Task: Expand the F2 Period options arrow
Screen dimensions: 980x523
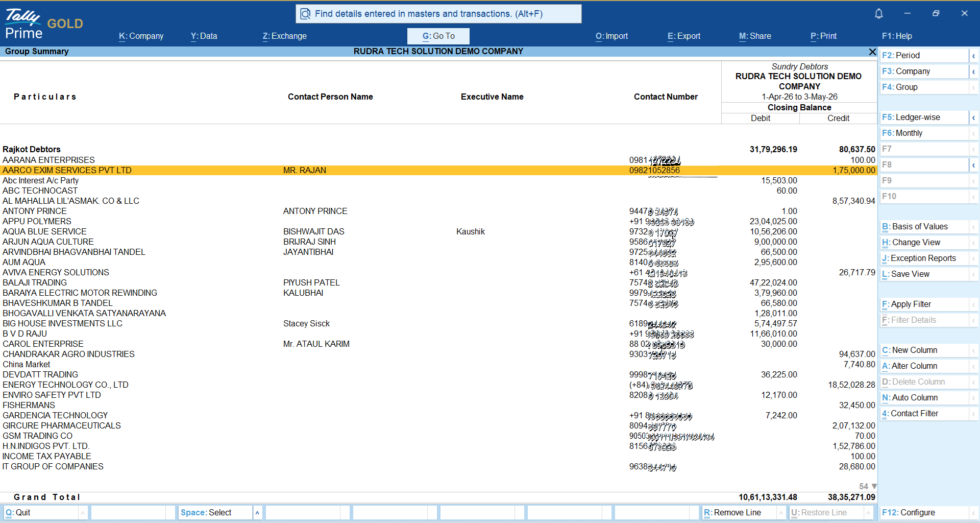Action: click(x=973, y=56)
